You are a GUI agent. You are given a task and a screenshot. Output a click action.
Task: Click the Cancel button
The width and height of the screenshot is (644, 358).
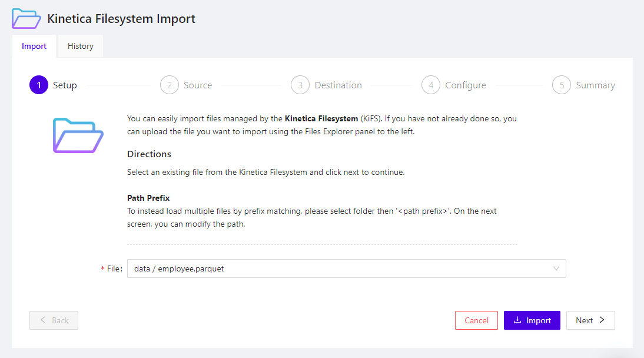pos(476,320)
